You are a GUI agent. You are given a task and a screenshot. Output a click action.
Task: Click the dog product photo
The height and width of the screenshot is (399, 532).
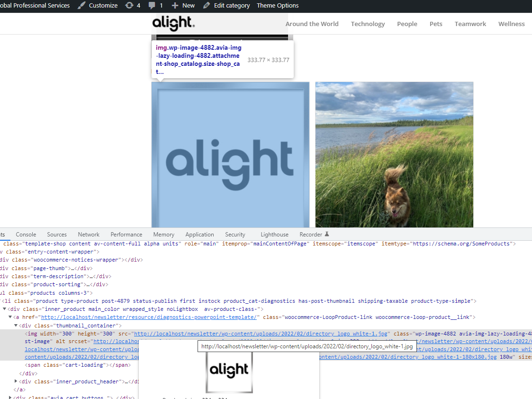(394, 154)
